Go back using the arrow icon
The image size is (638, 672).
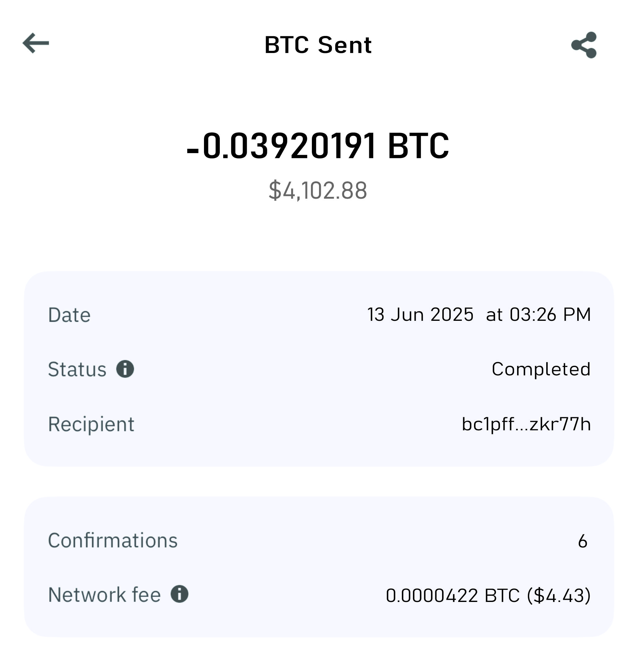click(36, 43)
